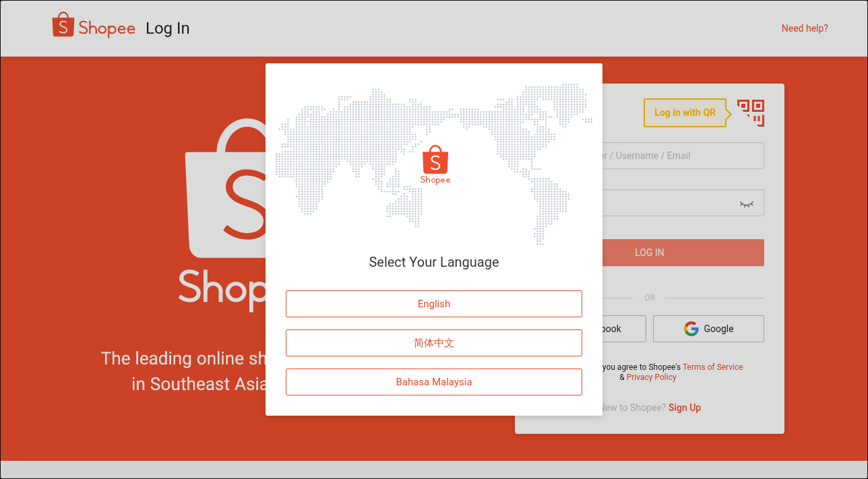Click the large white Shopee bag graphic
This screenshot has height=479, width=868.
point(226,189)
